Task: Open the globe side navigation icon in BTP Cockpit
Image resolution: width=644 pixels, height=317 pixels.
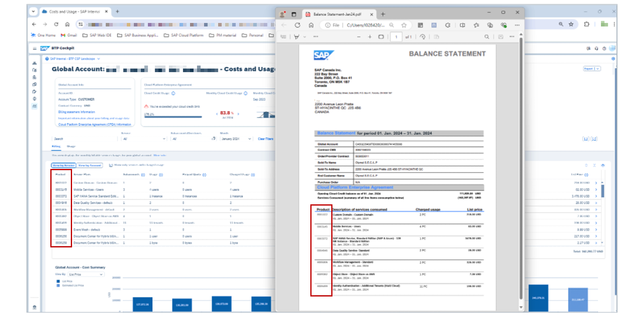Action: coord(35,99)
